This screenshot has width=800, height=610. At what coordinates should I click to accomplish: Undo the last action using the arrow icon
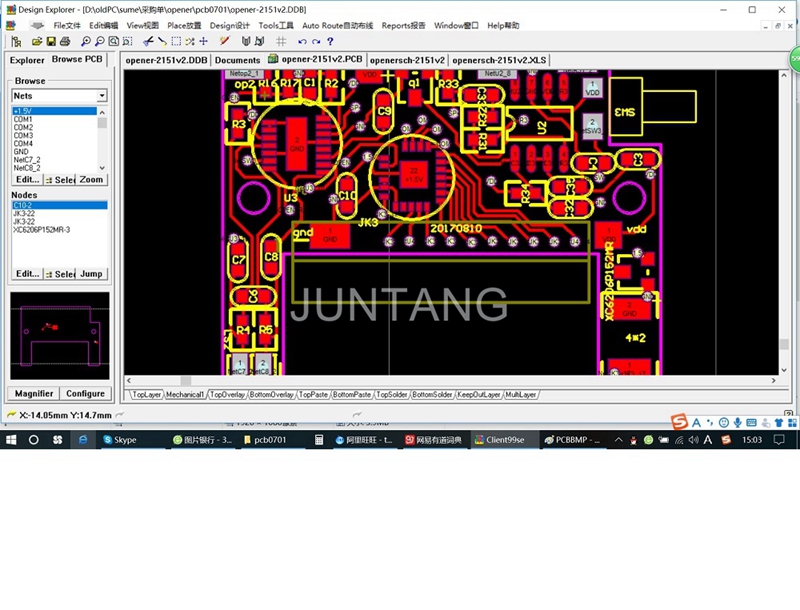[302, 41]
